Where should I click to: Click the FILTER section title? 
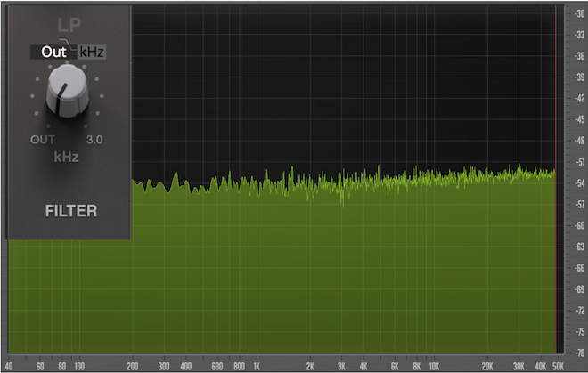click(x=71, y=211)
